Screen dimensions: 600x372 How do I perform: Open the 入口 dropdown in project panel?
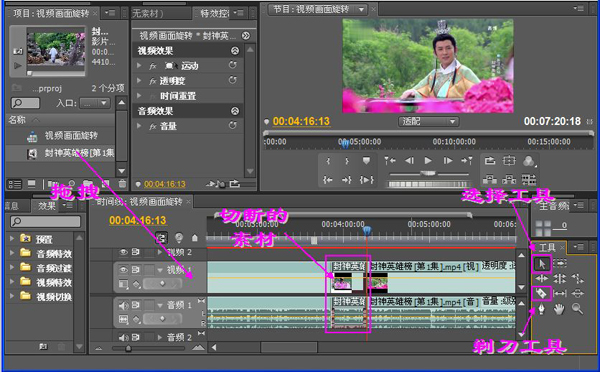[x=95, y=103]
